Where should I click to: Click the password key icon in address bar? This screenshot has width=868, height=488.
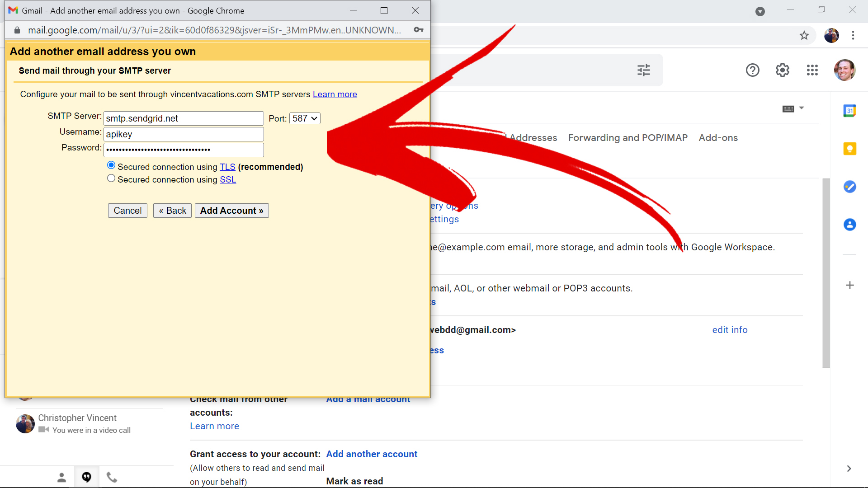pos(419,30)
